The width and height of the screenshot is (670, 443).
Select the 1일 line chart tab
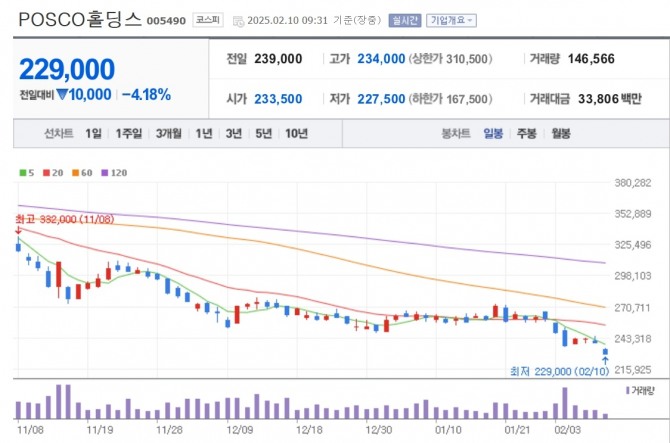point(93,133)
